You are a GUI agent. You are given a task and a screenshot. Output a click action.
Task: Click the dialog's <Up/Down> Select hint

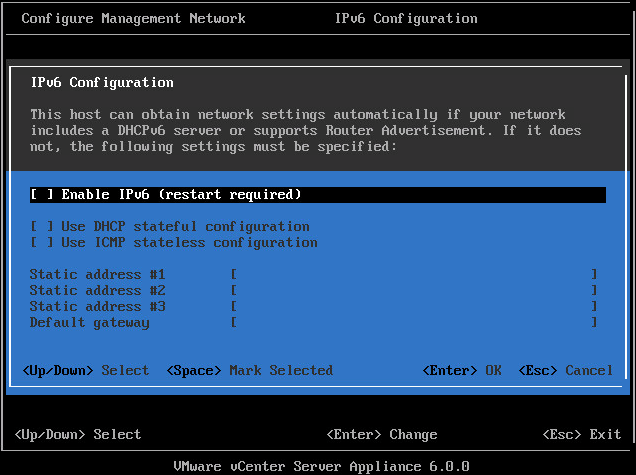pos(86,370)
